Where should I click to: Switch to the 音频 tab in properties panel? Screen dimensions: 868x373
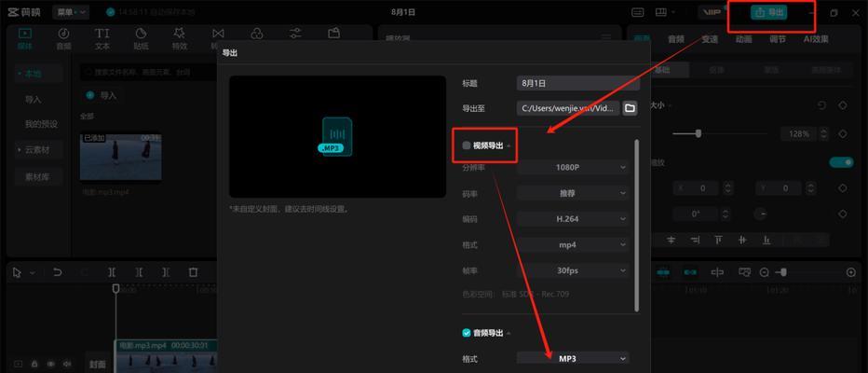tap(676, 39)
